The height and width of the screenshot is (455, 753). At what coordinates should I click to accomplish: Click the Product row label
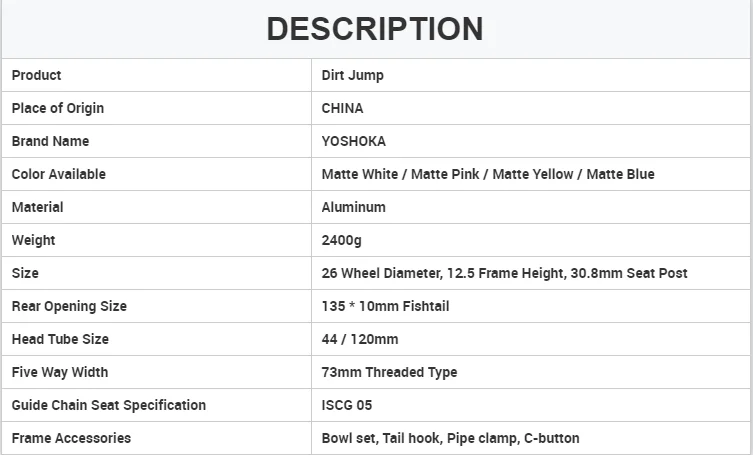(x=36, y=75)
